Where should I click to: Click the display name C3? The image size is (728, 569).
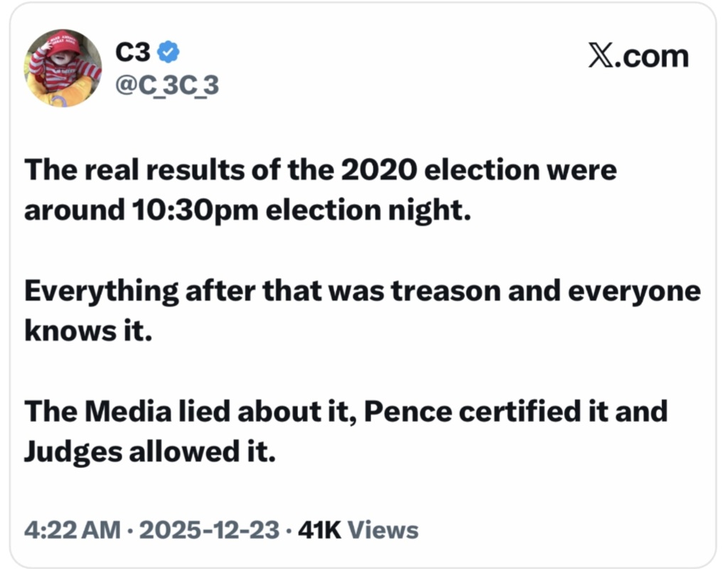click(132, 51)
